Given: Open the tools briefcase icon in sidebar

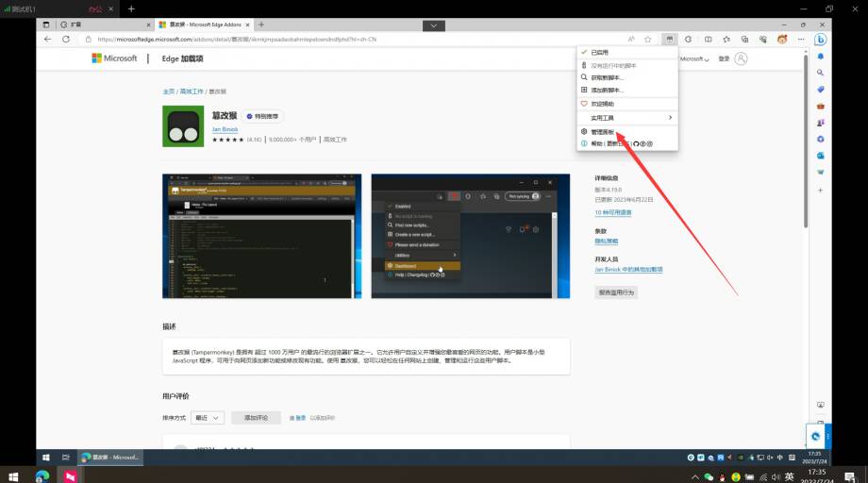Looking at the screenshot, I should coord(821,106).
